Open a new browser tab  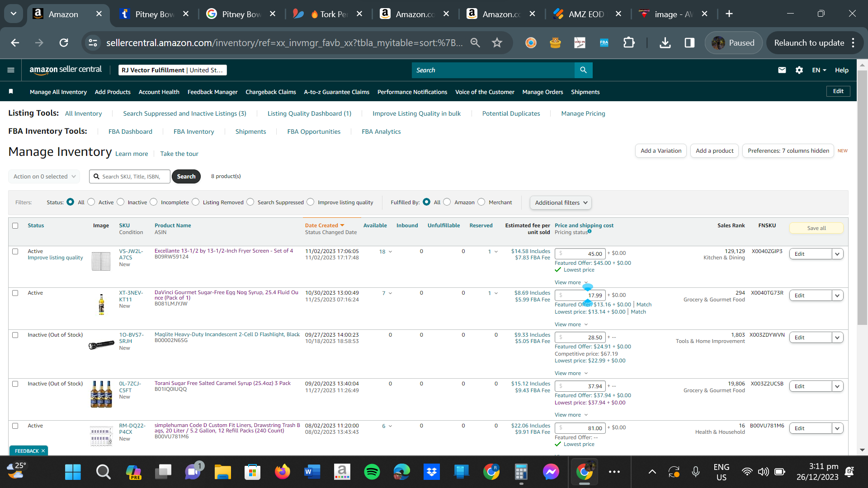(x=729, y=14)
